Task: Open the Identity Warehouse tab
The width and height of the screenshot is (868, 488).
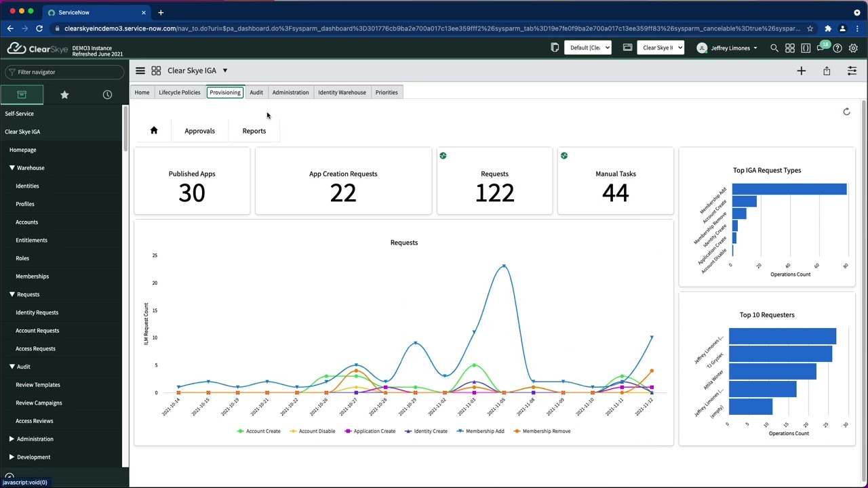Action: coord(342,92)
